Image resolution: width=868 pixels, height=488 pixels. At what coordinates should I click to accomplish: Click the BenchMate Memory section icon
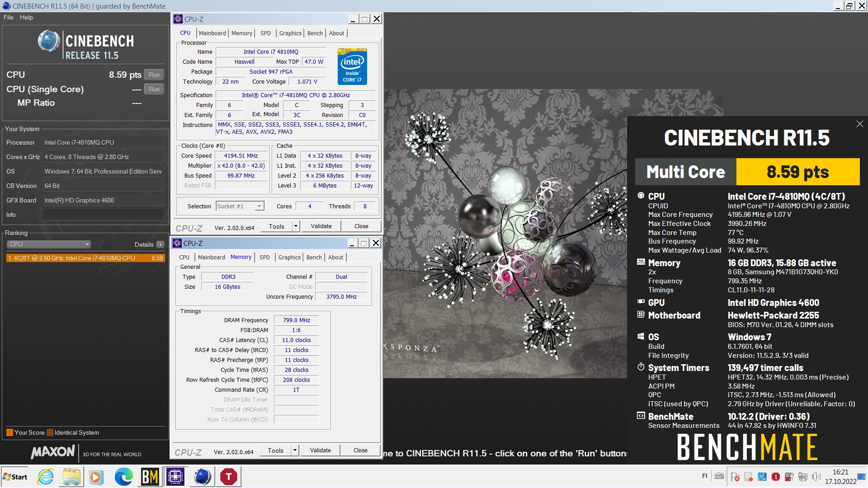(641, 262)
